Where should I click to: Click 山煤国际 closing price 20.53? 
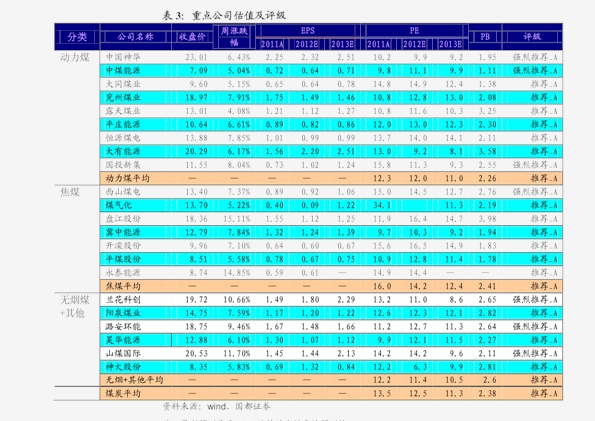point(197,354)
